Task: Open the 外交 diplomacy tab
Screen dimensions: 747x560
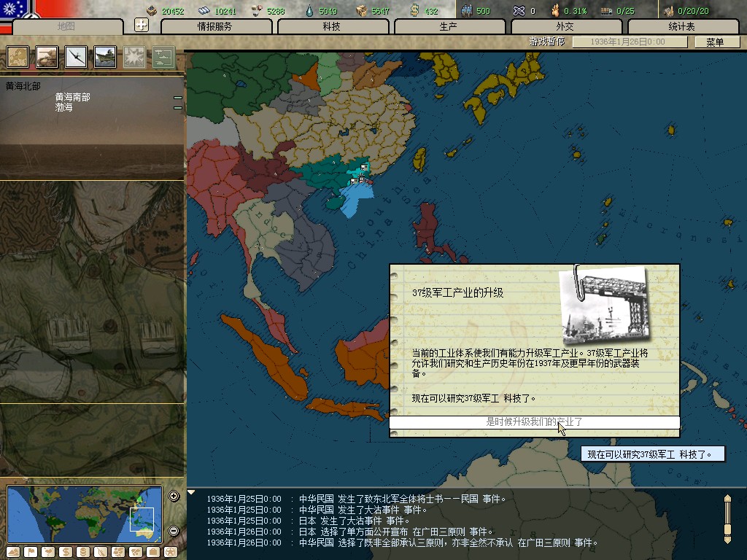Action: point(566,26)
